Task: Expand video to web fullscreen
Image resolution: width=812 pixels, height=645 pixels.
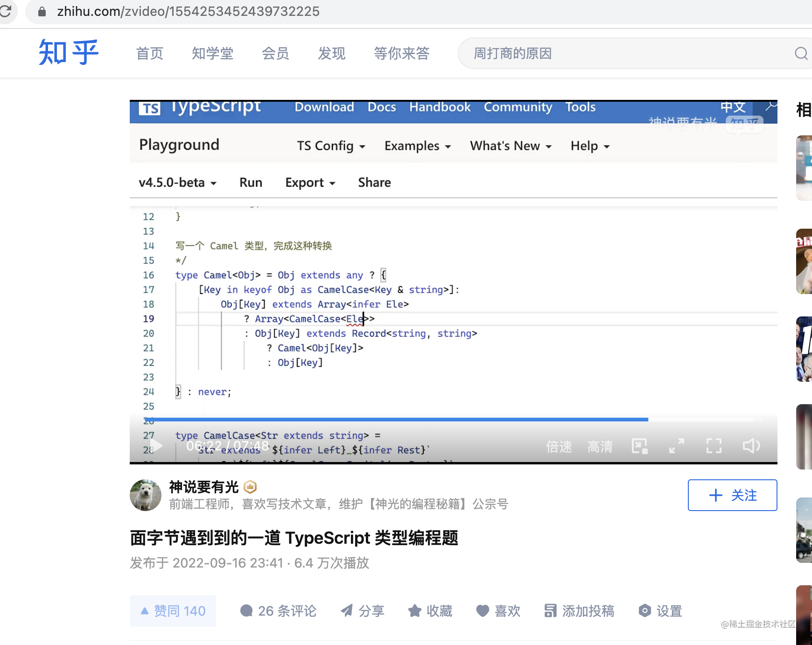Action: click(677, 446)
